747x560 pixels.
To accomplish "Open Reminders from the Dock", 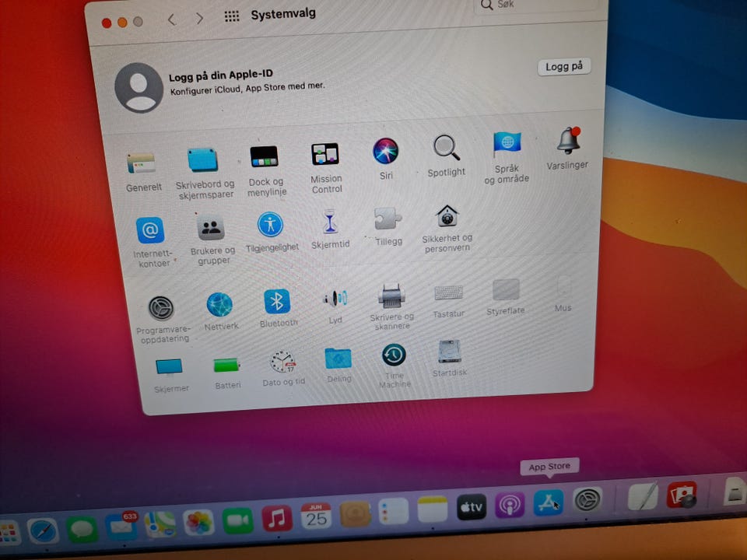I will (394, 512).
